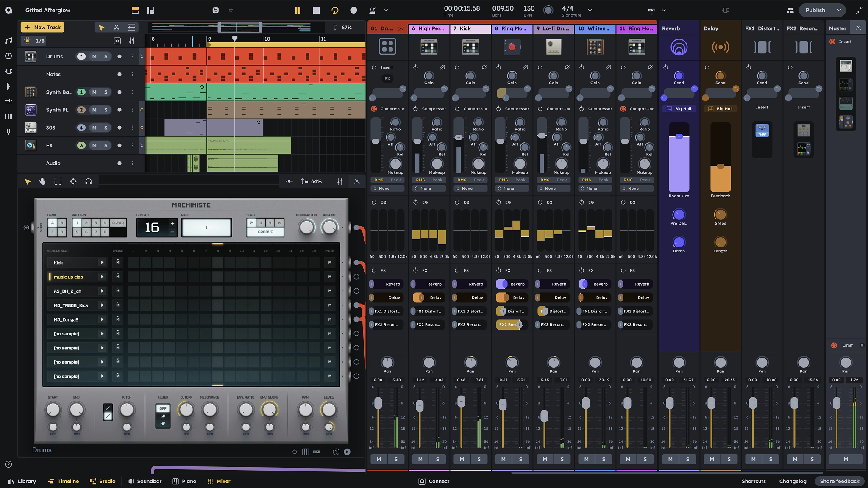Open Big Hall preset on Reverb
This screenshot has width=868, height=488.
(x=679, y=109)
